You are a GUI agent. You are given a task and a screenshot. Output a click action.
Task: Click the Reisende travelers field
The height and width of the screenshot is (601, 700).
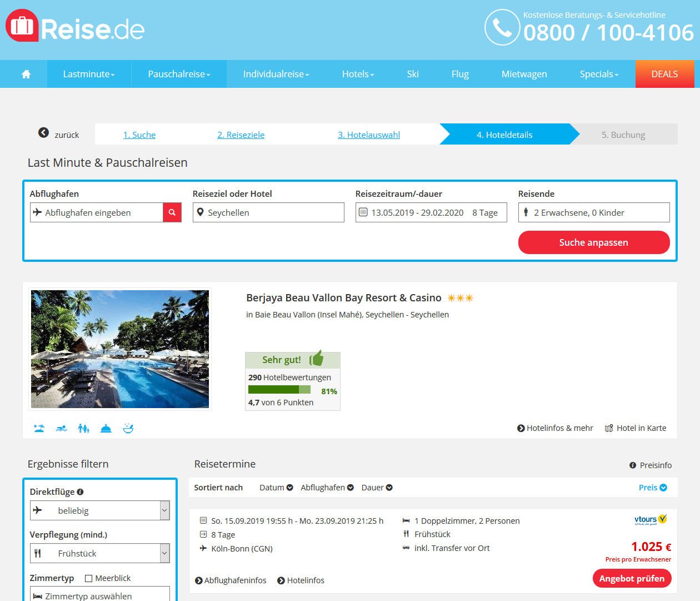[x=594, y=212]
